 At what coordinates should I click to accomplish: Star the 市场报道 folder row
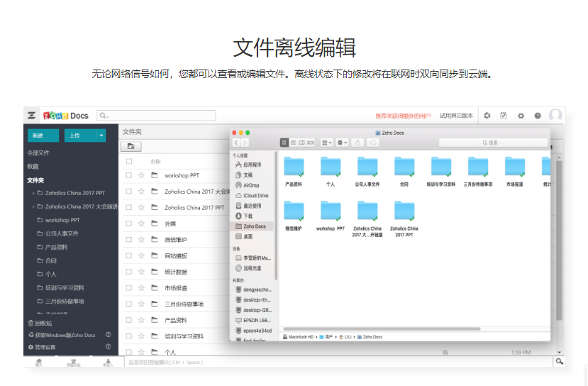tap(141, 287)
